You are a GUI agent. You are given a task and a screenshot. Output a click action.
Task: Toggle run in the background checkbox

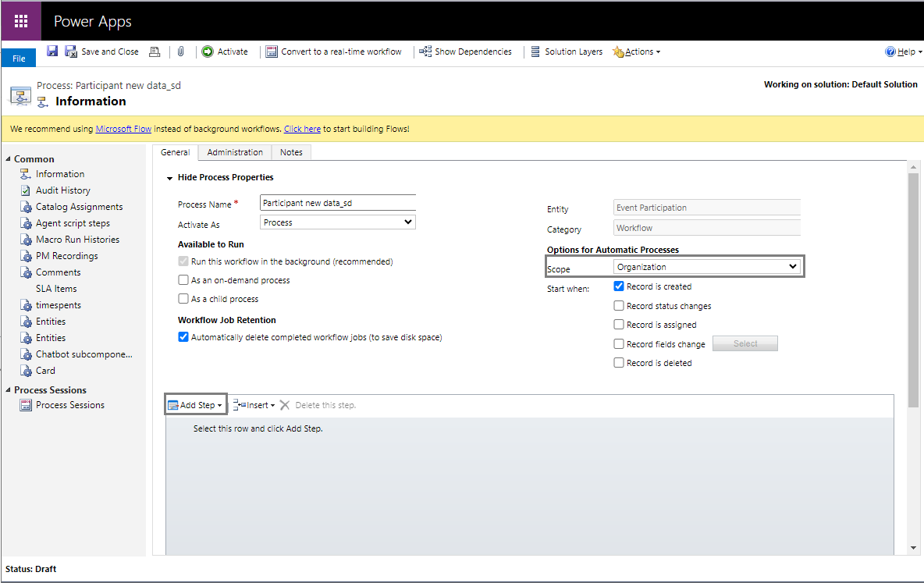[183, 261]
